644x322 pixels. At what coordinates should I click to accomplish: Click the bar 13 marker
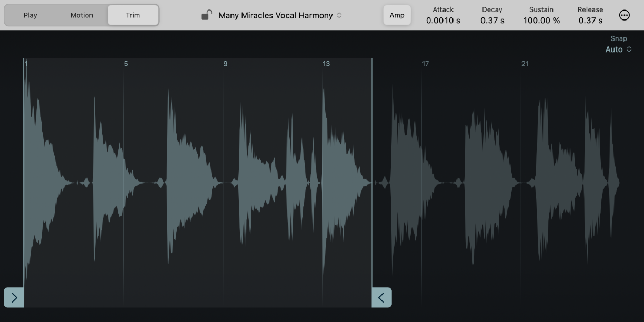[x=326, y=63]
